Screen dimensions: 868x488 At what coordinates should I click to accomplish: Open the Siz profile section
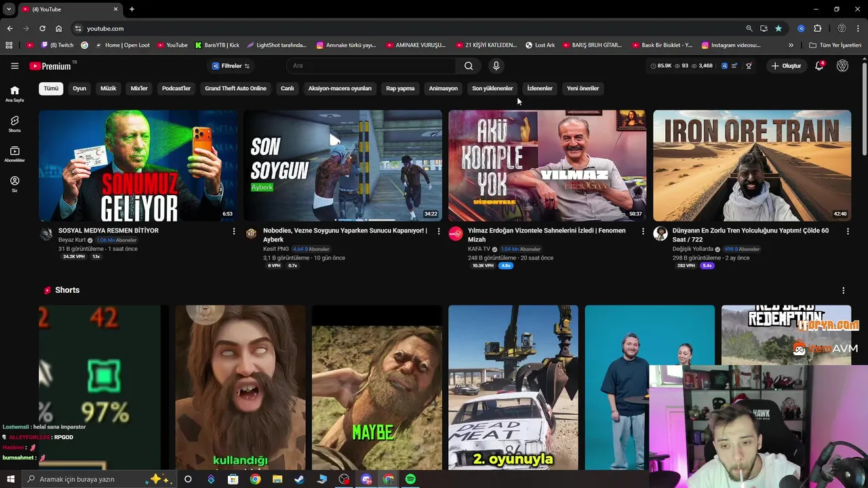pyautogui.click(x=14, y=184)
